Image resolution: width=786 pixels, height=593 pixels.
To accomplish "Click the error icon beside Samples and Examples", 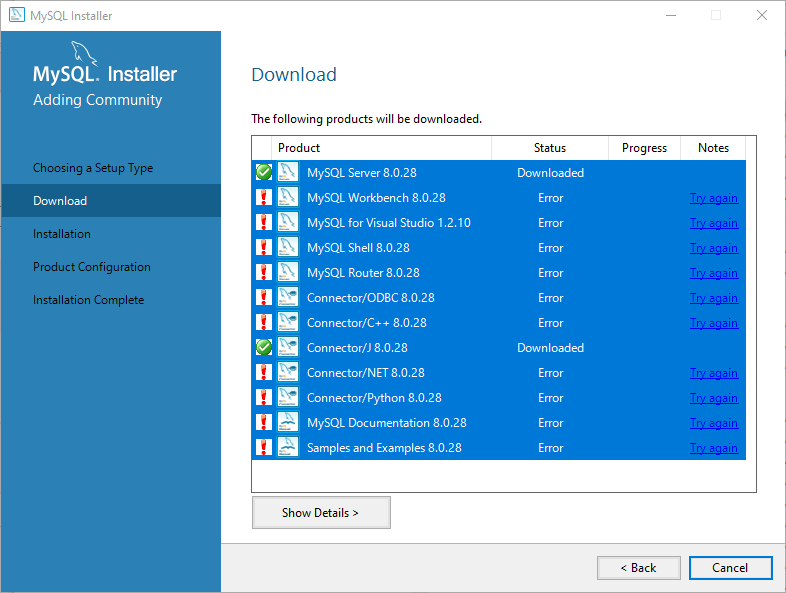I will [x=264, y=448].
